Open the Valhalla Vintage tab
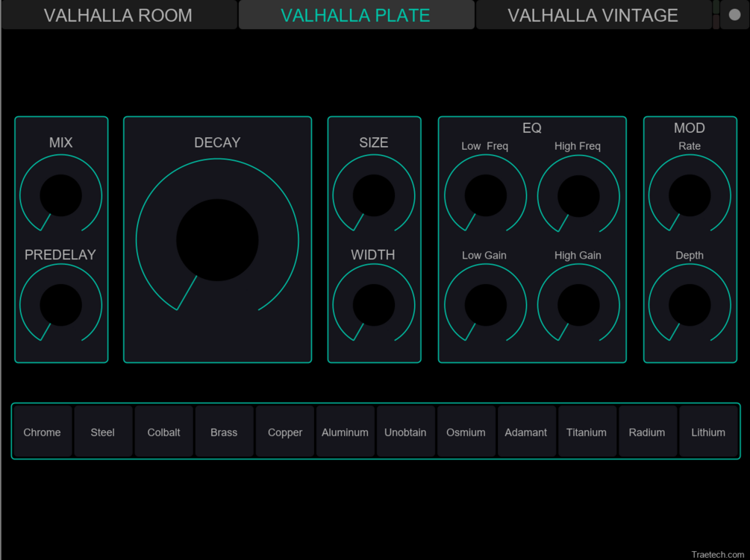 (593, 15)
